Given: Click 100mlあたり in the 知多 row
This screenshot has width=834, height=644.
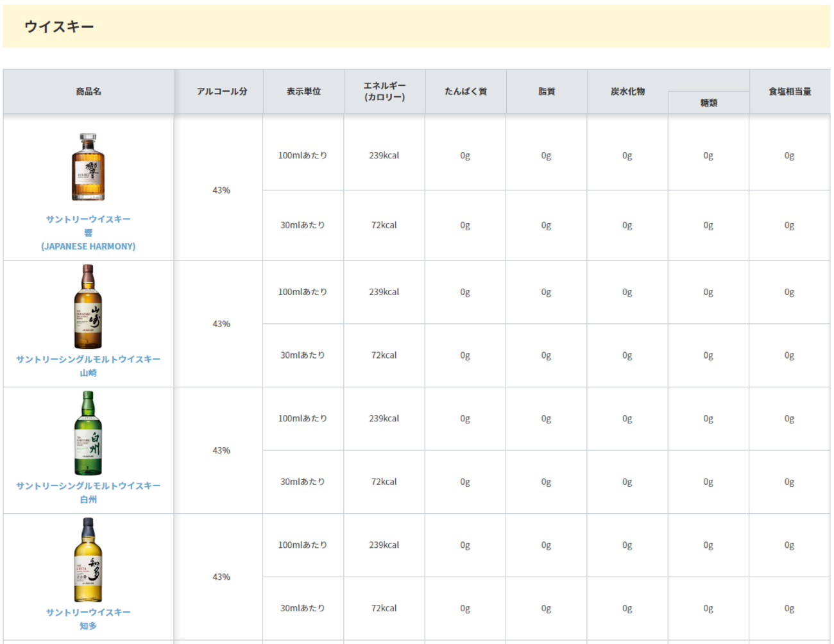Looking at the screenshot, I should click(x=303, y=545).
